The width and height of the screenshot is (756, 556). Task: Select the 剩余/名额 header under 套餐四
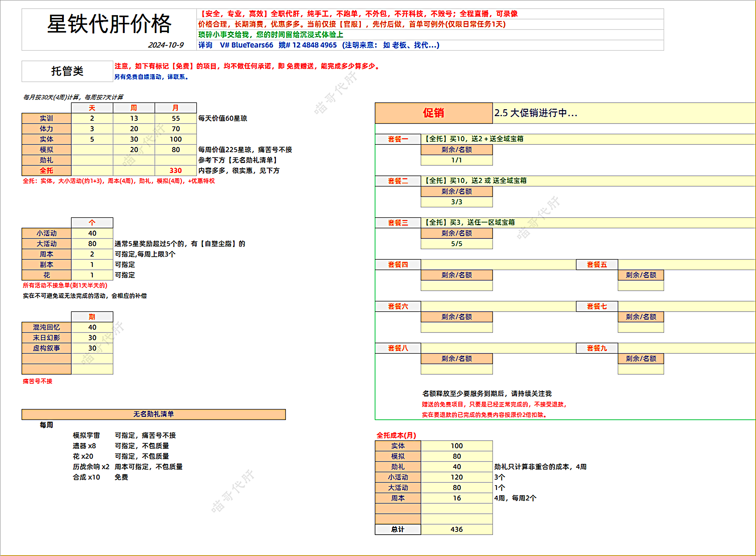tap(457, 275)
